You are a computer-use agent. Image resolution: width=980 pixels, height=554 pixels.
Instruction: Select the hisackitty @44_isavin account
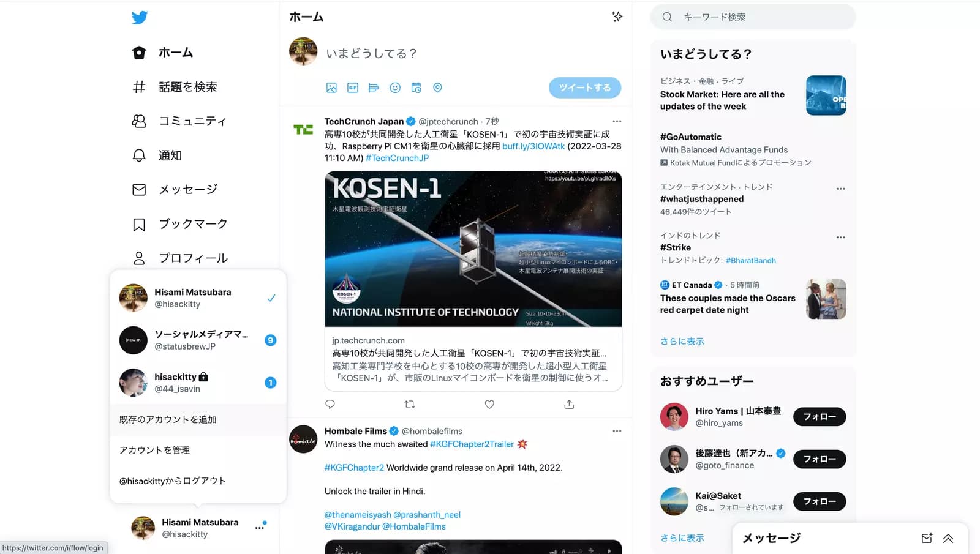[x=198, y=383]
